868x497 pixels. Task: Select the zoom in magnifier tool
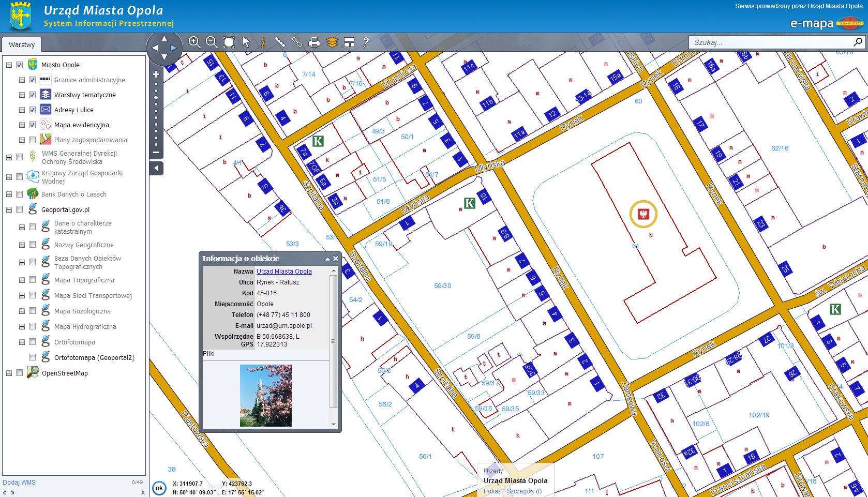[194, 42]
